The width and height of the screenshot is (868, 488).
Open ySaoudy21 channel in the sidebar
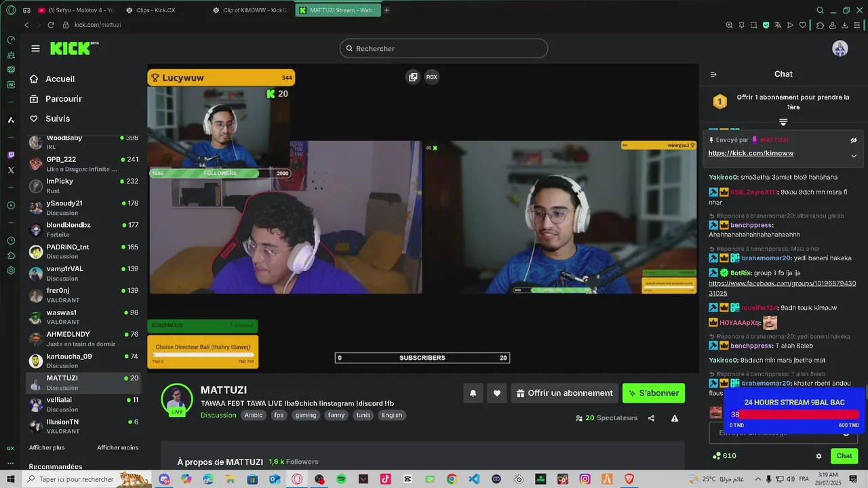(x=83, y=207)
